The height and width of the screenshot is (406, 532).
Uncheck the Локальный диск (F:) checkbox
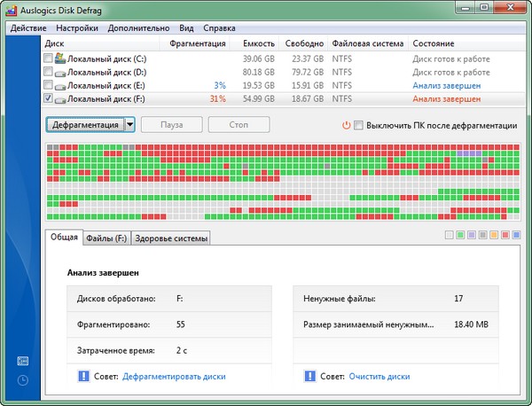pos(48,99)
